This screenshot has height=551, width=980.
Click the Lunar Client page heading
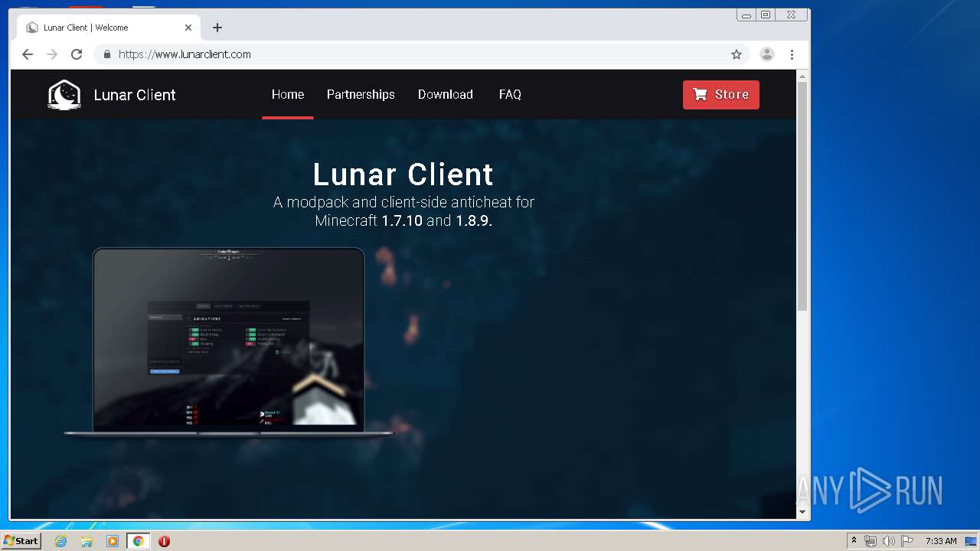[x=403, y=174]
